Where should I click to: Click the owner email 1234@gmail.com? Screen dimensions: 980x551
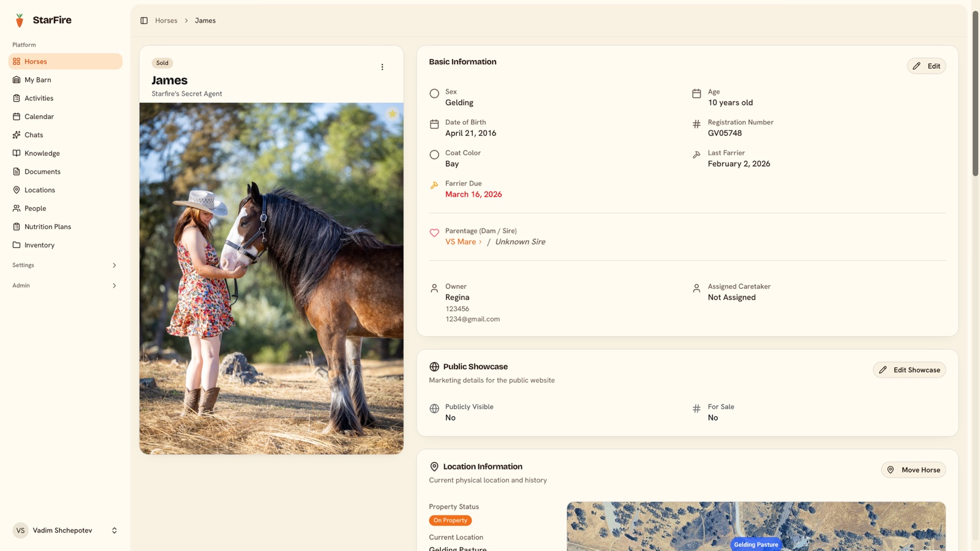coord(472,319)
